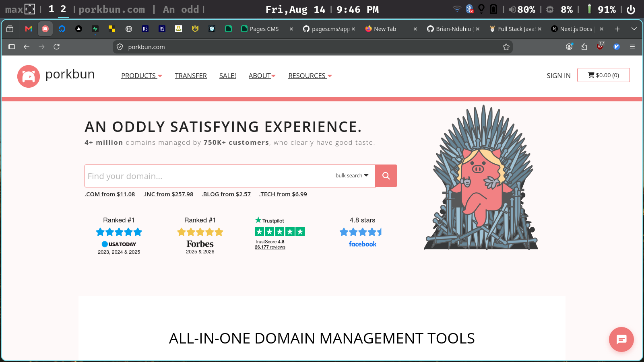Click the blue checkmark extension icon

point(616,47)
